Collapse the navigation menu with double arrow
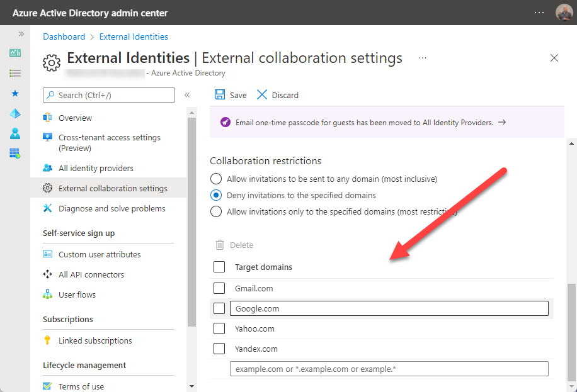Viewport: 577px width, 392px height. [x=187, y=95]
